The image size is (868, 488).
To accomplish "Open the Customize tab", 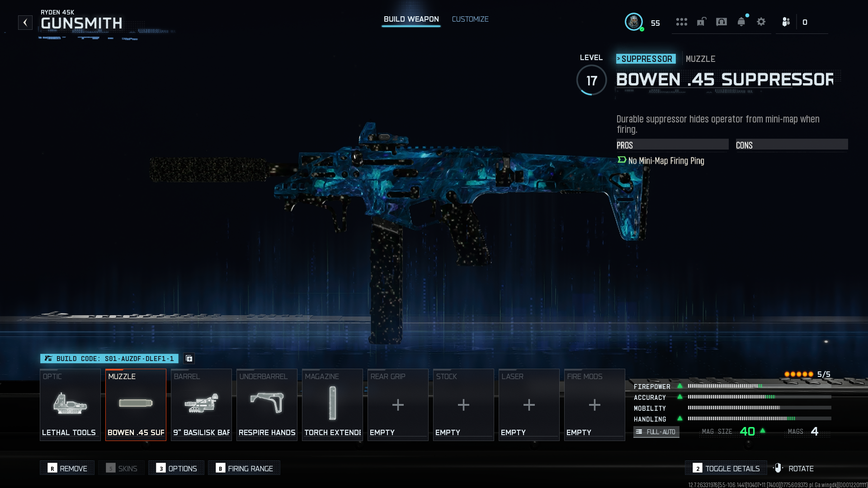I will tap(470, 19).
